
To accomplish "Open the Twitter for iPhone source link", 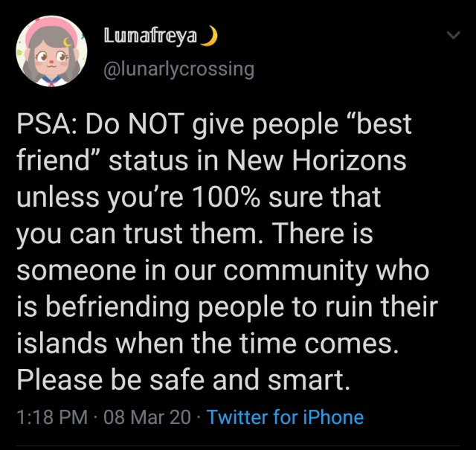I will click(285, 417).
